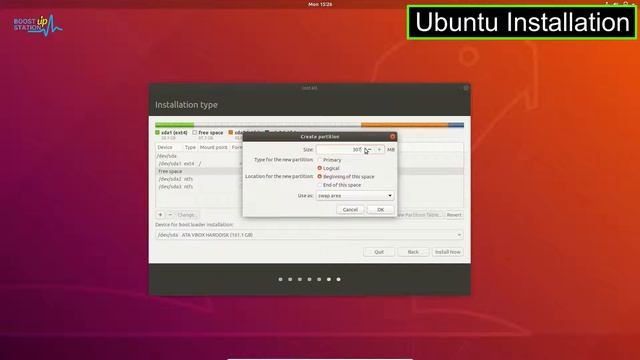The image size is (640, 360).
Task: Click the Mount point column header
Action: tap(213, 147)
